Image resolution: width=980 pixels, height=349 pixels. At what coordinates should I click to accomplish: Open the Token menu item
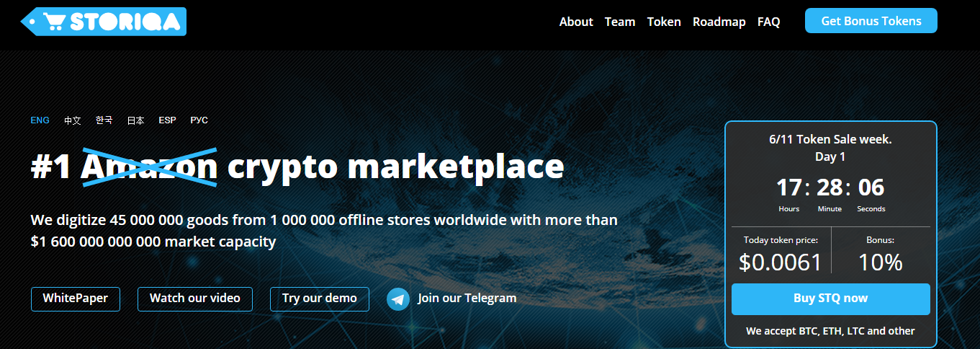tap(664, 22)
